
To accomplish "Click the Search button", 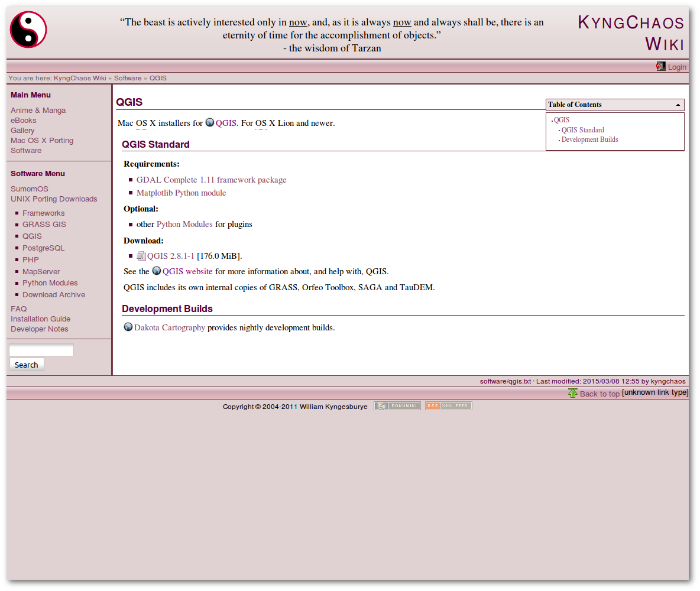I will [x=27, y=365].
